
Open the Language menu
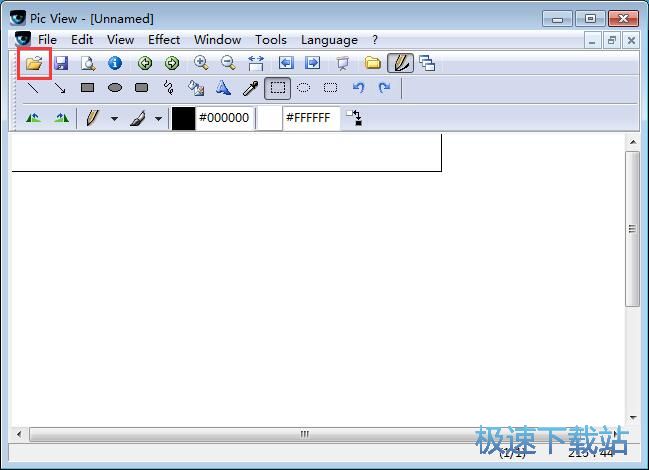(329, 40)
